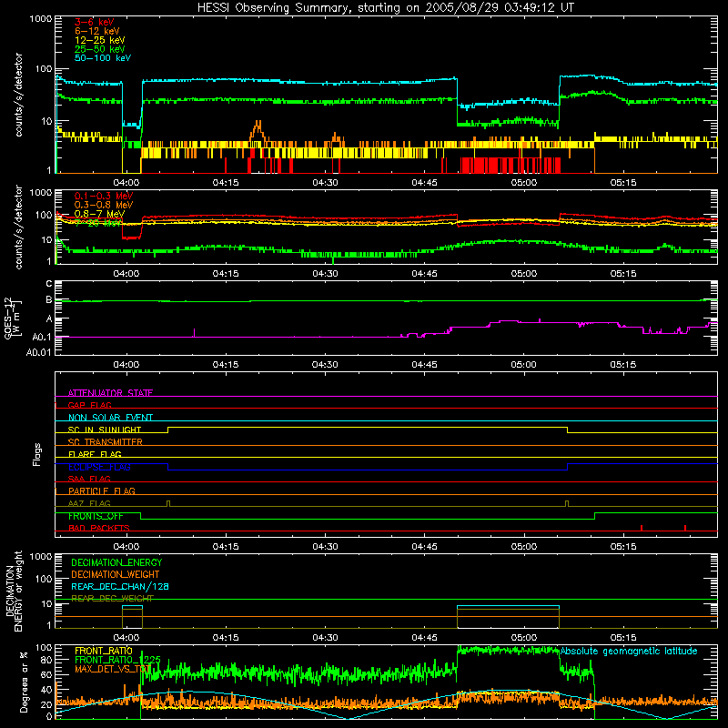Click the 0.1-0.3 MeV legend label

click(x=104, y=196)
